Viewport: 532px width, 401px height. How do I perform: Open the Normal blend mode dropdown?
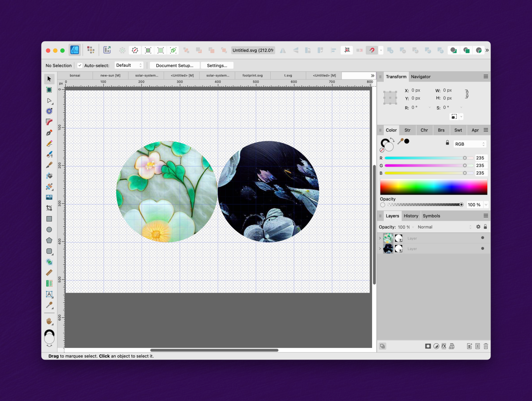coord(425,227)
